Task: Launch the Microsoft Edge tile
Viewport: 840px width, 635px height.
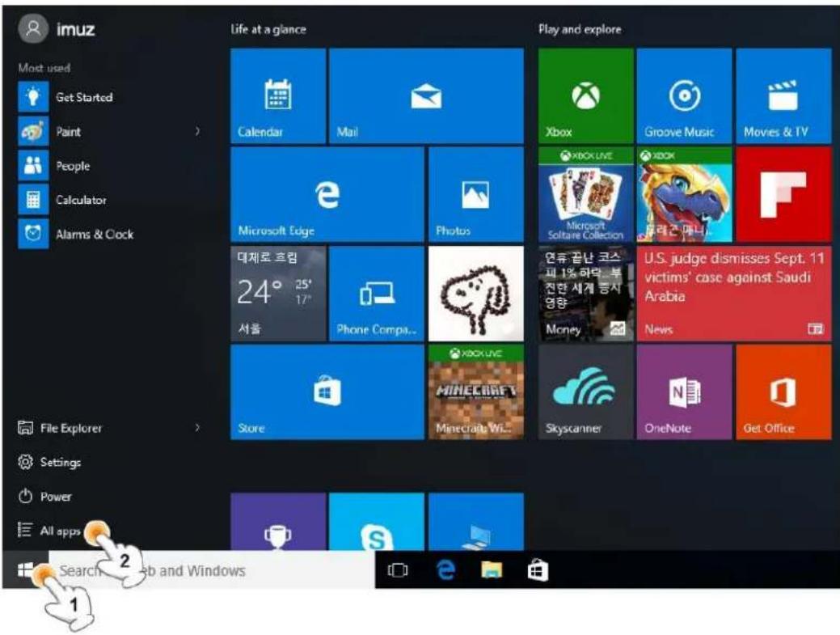Action: coord(327,194)
